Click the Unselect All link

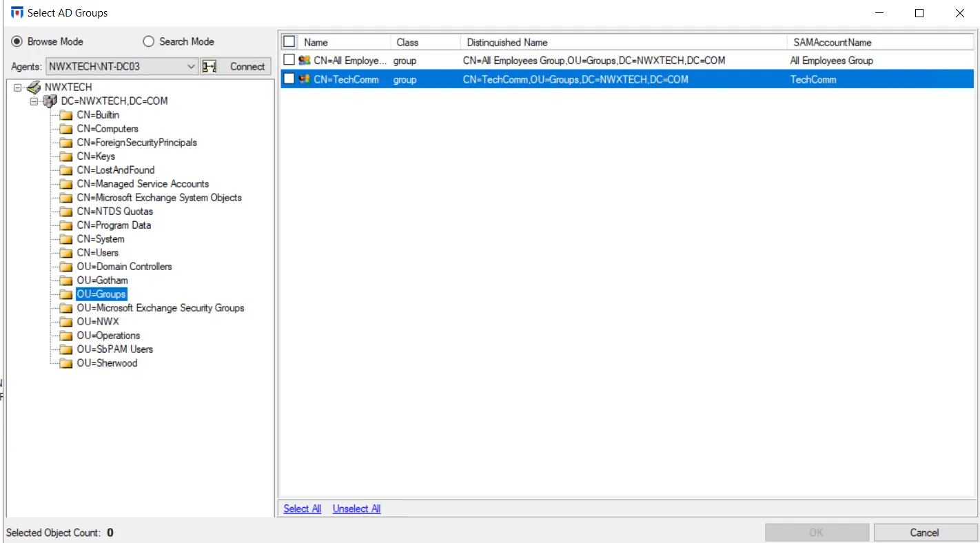click(x=356, y=509)
